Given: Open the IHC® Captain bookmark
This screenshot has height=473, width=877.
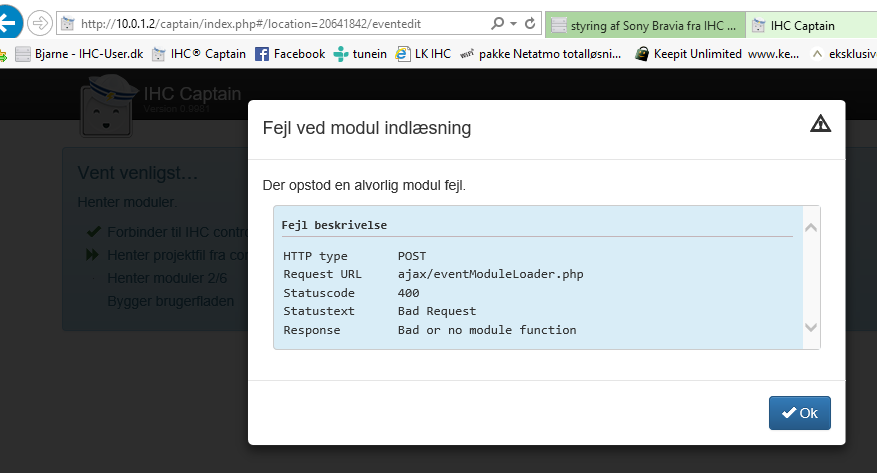Looking at the screenshot, I should coord(198,54).
